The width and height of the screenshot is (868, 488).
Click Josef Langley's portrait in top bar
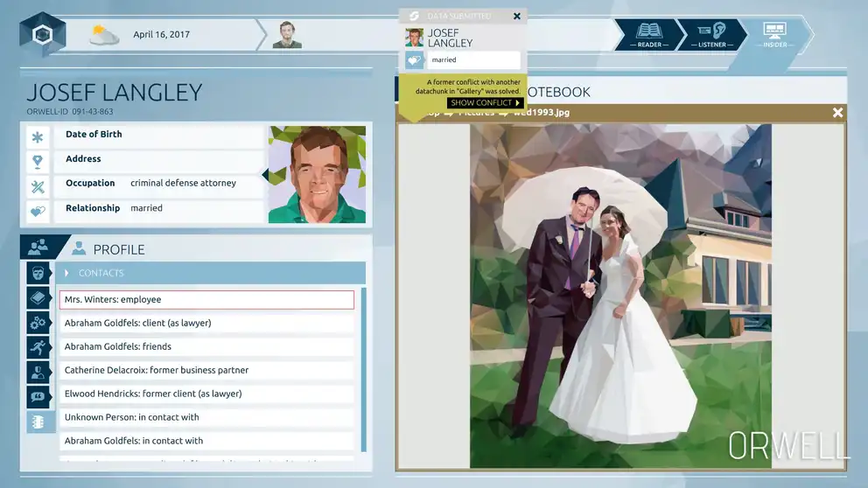click(x=287, y=35)
